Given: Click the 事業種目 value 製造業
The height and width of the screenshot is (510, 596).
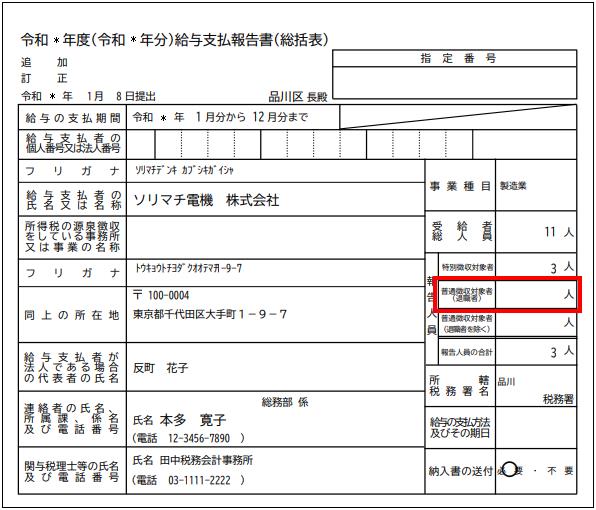Looking at the screenshot, I should point(513,185).
